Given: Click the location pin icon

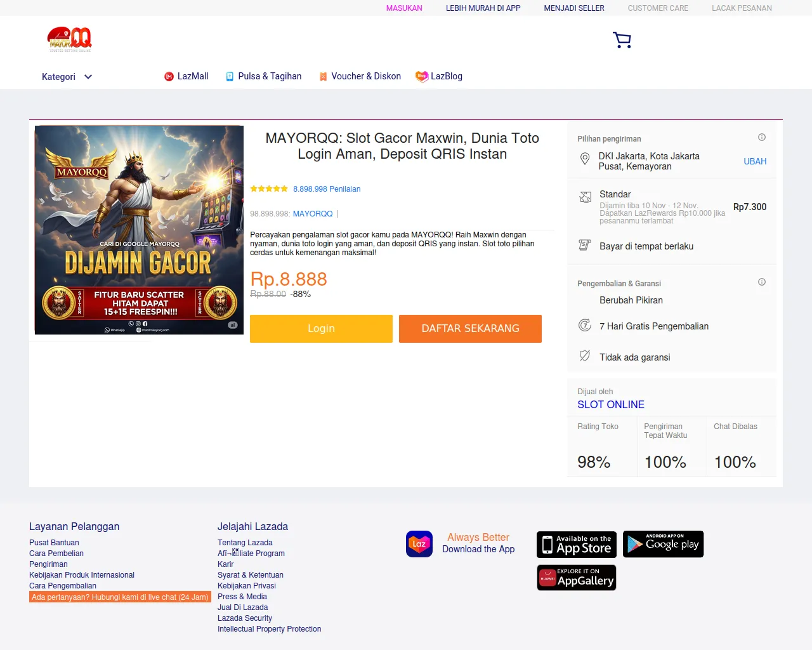Looking at the screenshot, I should click(x=585, y=159).
